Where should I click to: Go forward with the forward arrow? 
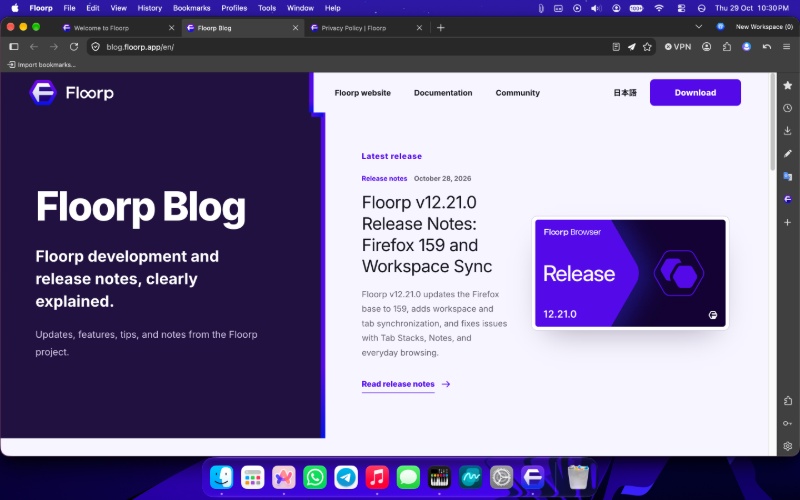pyautogui.click(x=54, y=47)
